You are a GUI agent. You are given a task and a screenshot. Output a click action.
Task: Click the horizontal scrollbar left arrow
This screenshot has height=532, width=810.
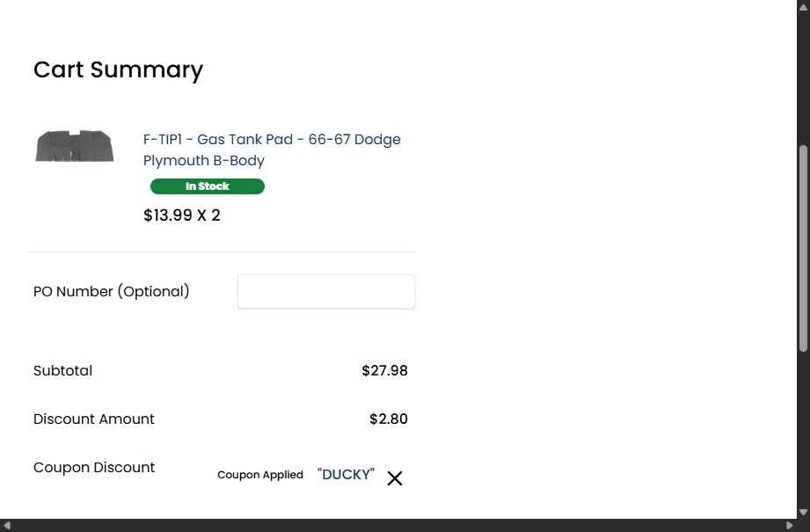coord(7,525)
